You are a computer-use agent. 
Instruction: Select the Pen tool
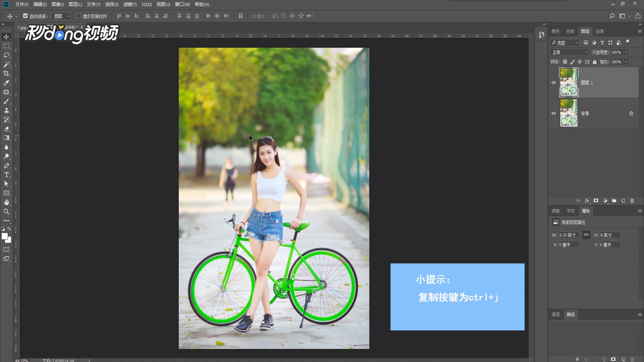(7, 165)
